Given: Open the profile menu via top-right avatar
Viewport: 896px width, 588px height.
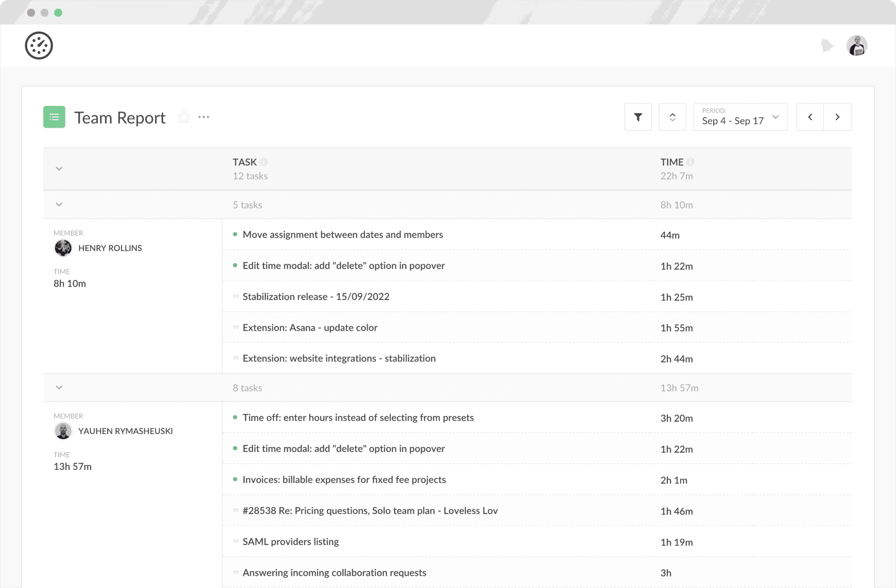Looking at the screenshot, I should pyautogui.click(x=857, y=45).
